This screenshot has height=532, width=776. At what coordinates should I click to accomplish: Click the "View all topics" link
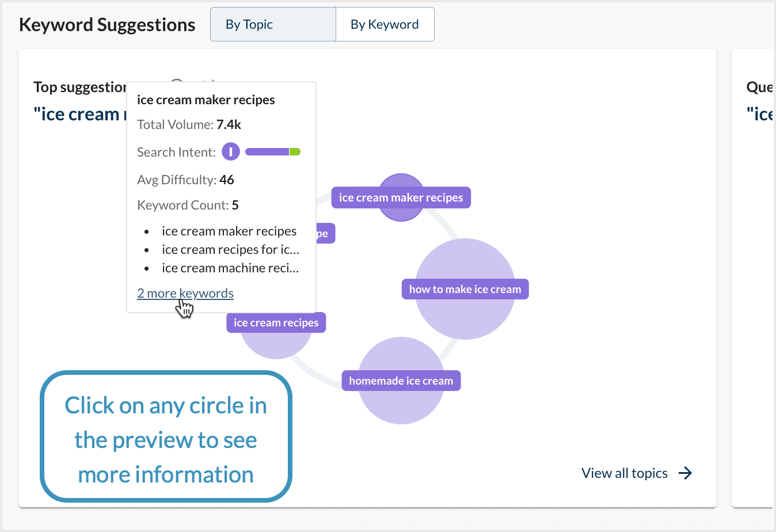[x=624, y=473]
